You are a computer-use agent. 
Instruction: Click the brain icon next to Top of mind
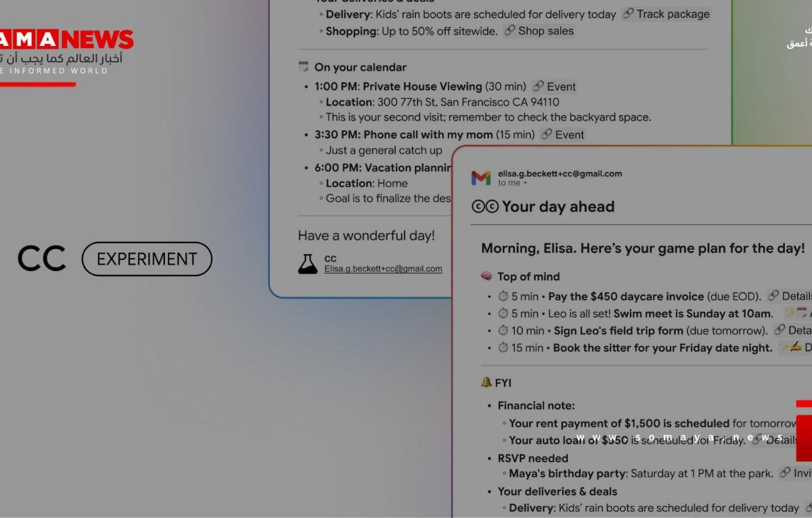point(486,276)
